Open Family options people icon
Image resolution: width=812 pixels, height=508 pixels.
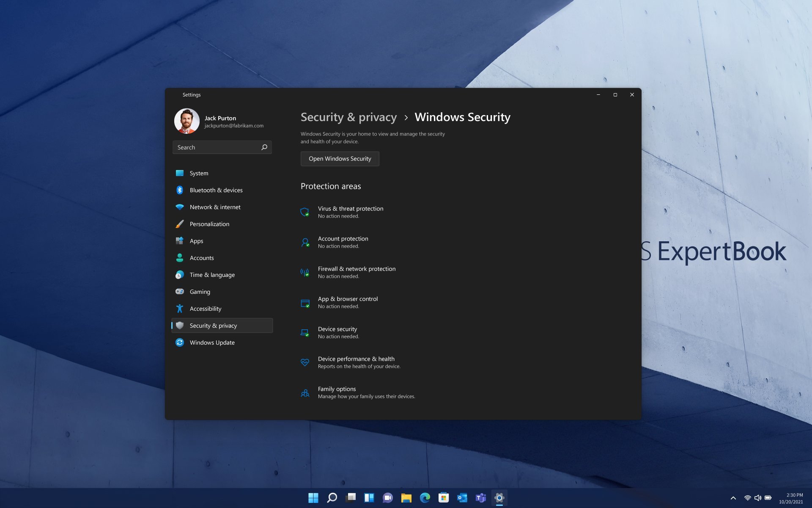pyautogui.click(x=305, y=393)
